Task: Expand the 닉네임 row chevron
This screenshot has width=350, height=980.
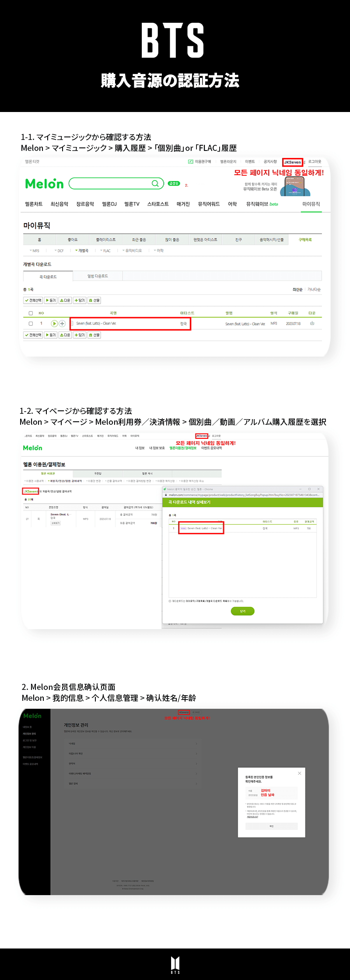Action: click(196, 743)
